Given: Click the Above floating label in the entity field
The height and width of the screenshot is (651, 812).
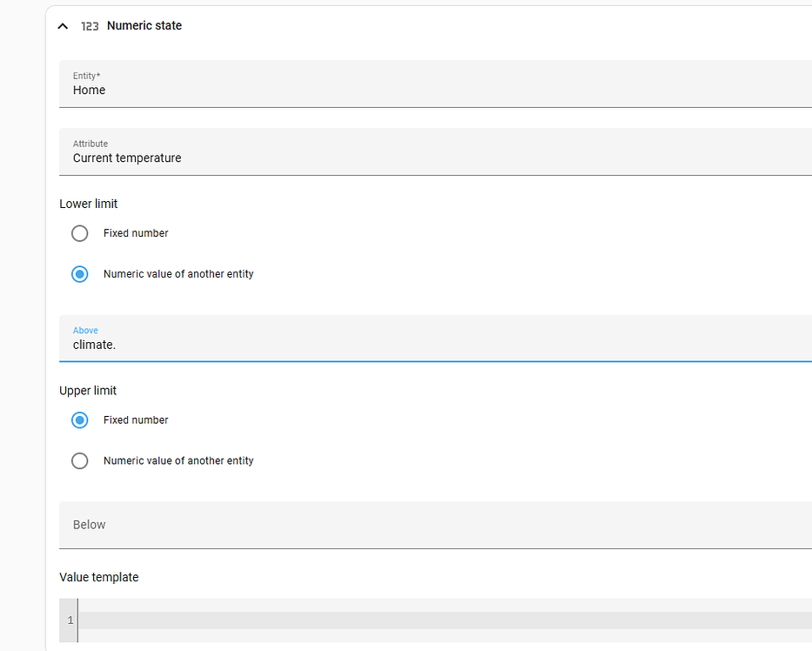Looking at the screenshot, I should click(85, 330).
